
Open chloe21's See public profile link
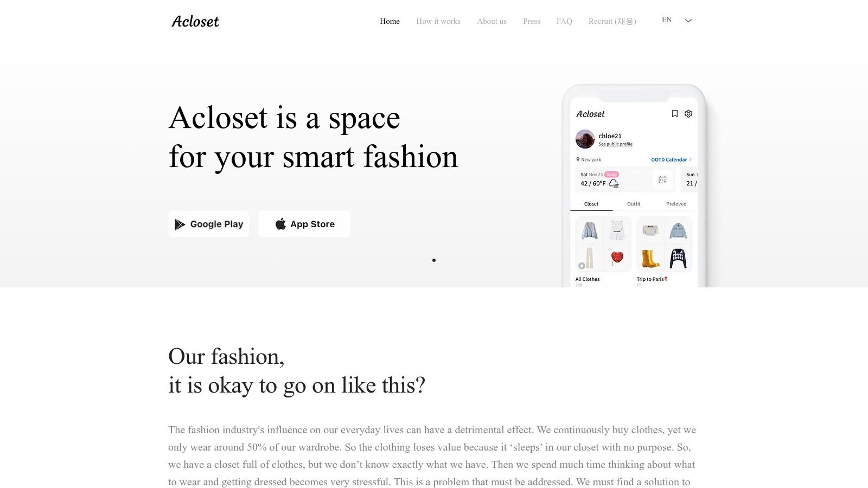pyautogui.click(x=616, y=144)
